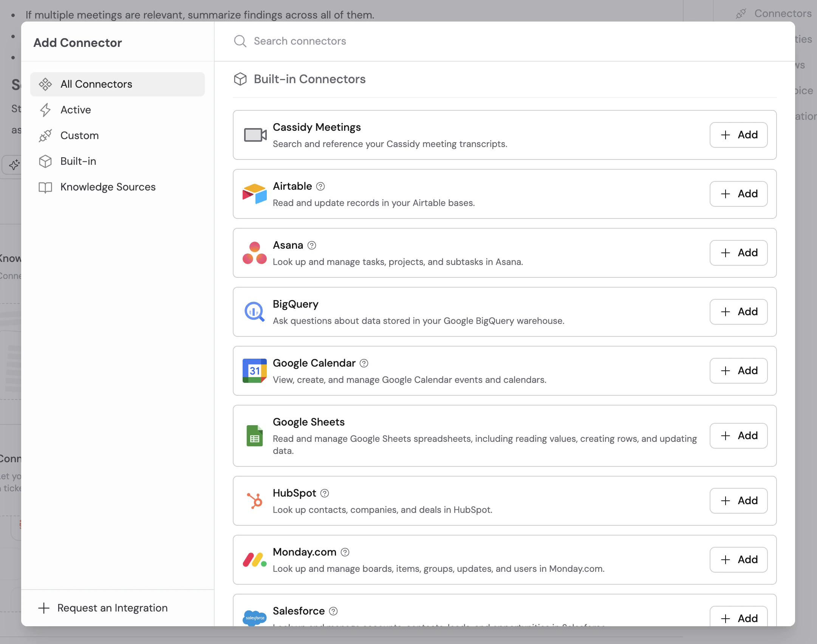
Task: Select the Custom connectors filter
Action: 80,135
